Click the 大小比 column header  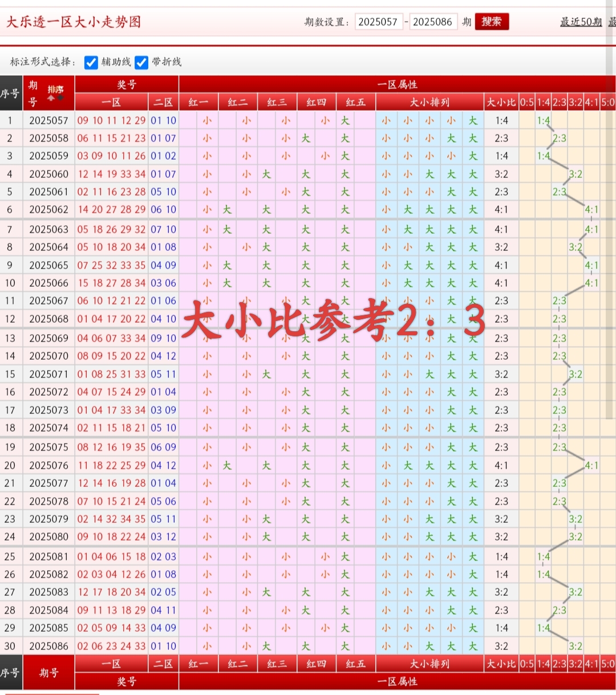[x=501, y=102]
